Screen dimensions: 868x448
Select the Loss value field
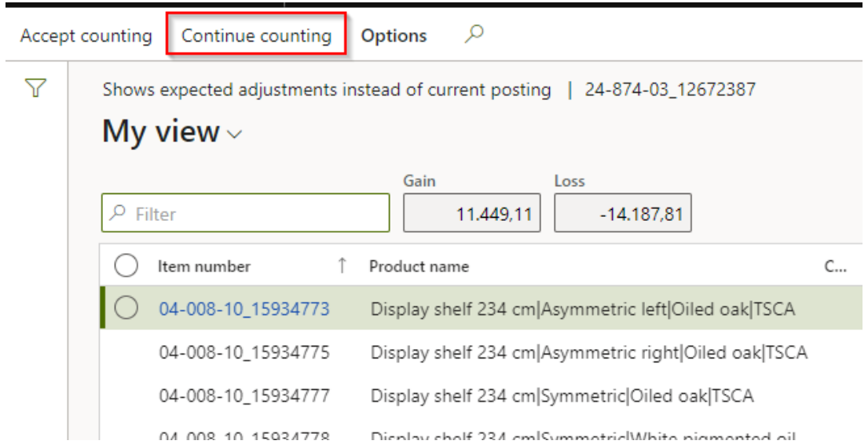pyautogui.click(x=622, y=214)
